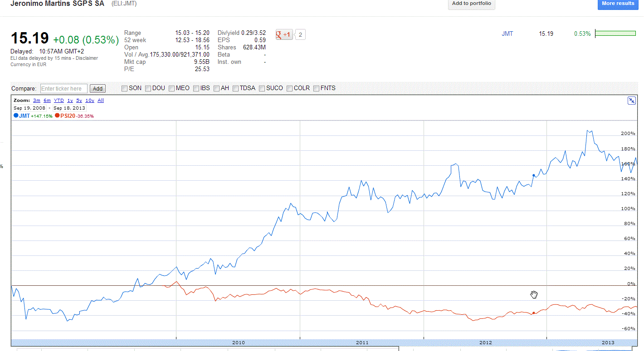Click the 52 week range 12.53 - 18.56
644x351 pixels.
click(192, 40)
